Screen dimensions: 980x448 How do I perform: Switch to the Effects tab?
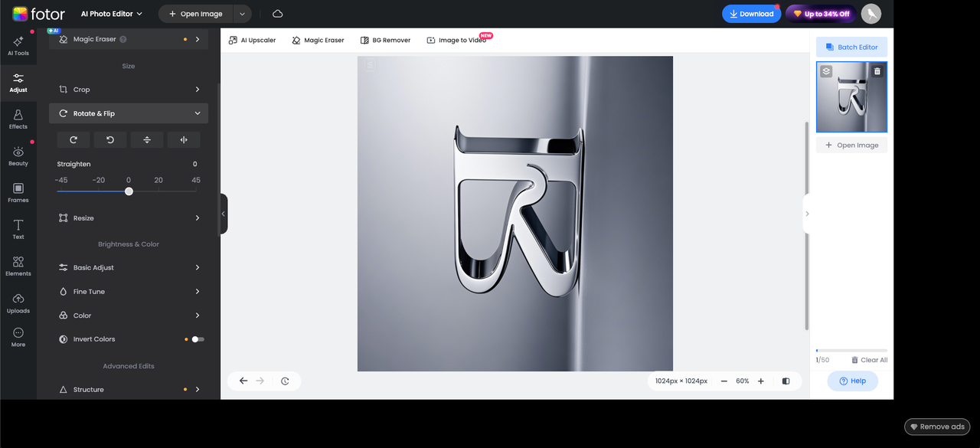pos(18,119)
